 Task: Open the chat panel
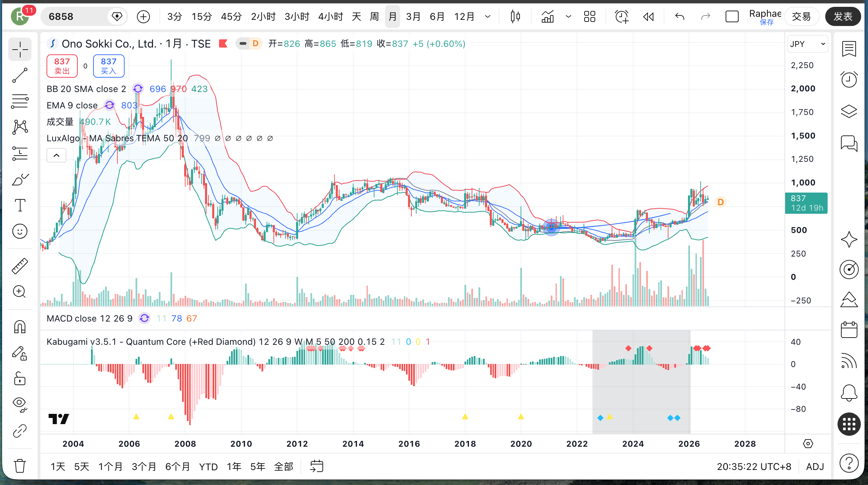849,143
